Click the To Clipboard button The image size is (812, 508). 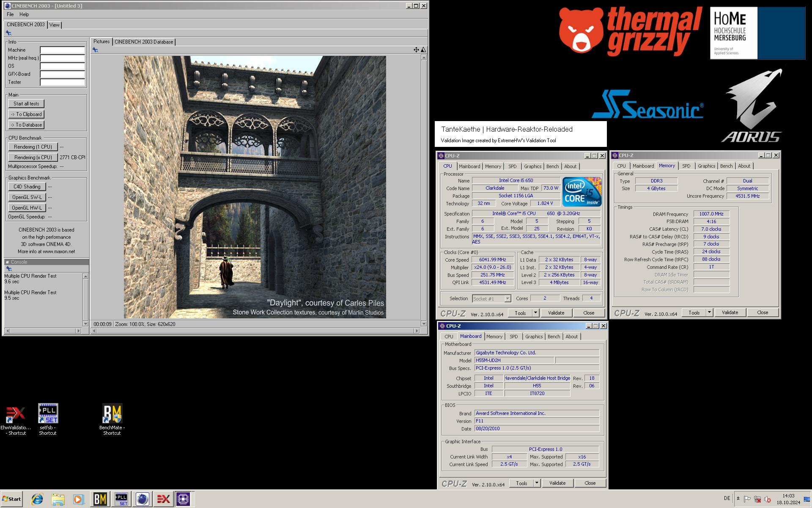coord(26,114)
